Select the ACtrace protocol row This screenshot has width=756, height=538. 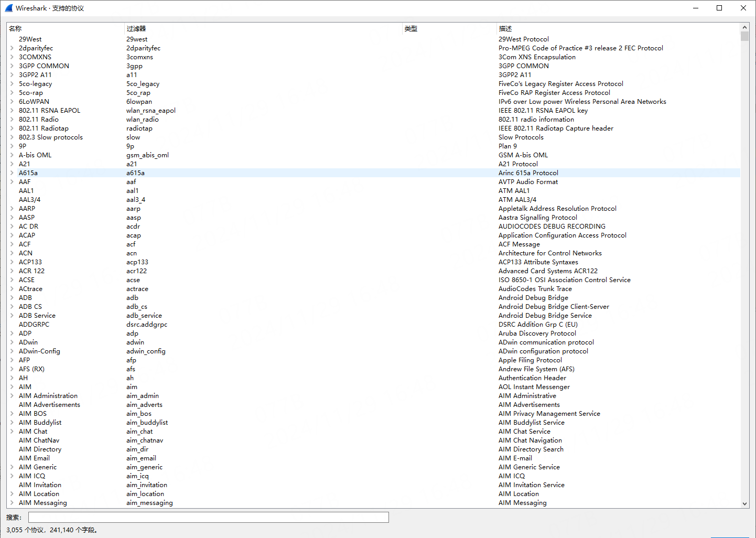coord(373,289)
